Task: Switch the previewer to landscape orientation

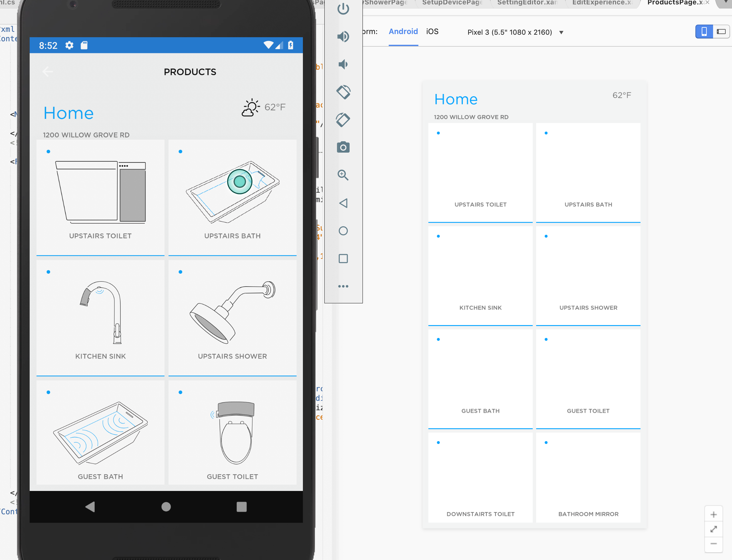Action: point(721,32)
